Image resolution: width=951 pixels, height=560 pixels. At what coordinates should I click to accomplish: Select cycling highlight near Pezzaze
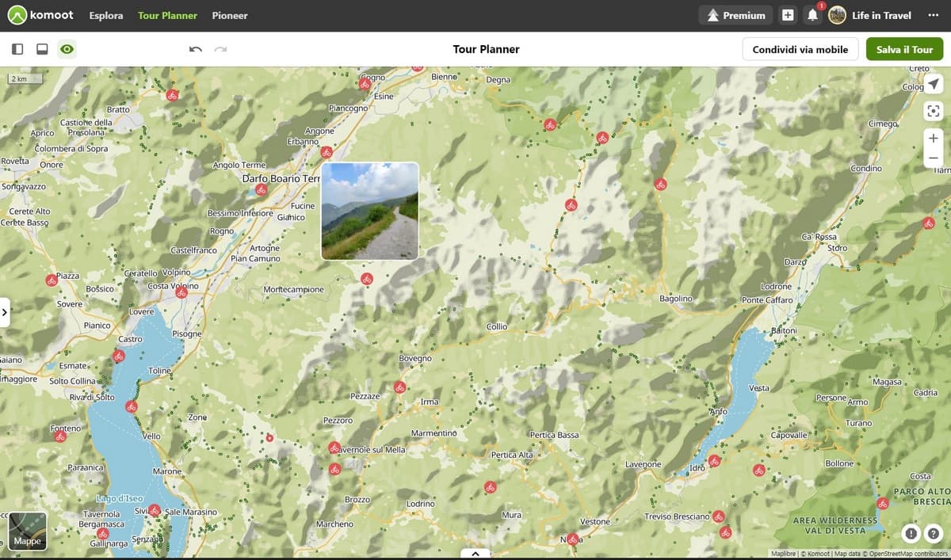(x=399, y=387)
